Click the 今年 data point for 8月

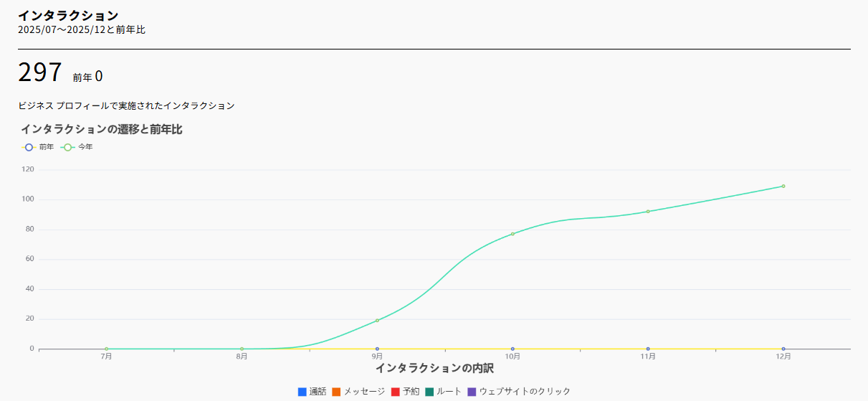pos(242,349)
